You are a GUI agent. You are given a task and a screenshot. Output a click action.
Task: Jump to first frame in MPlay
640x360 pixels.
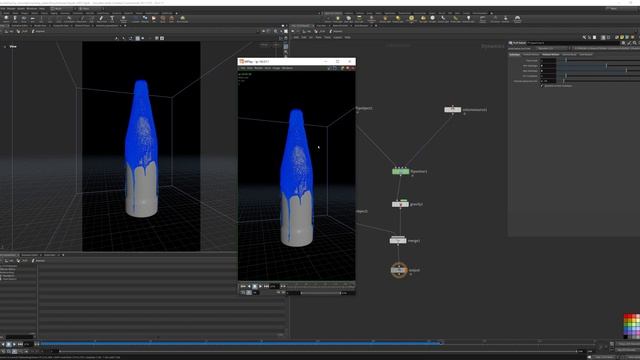(x=243, y=286)
